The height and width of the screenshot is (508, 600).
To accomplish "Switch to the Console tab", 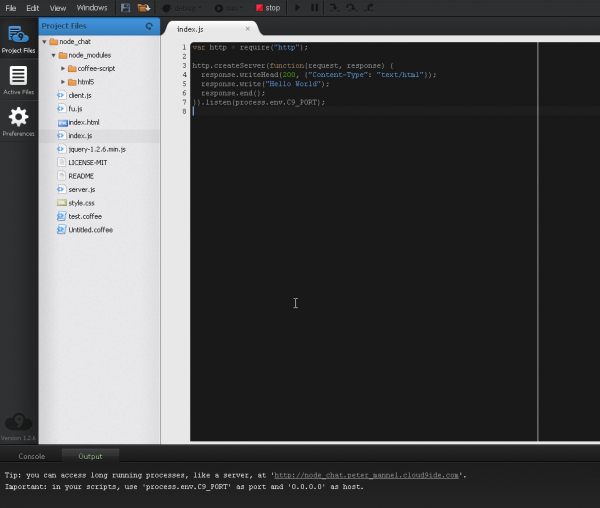I will pyautogui.click(x=31, y=456).
